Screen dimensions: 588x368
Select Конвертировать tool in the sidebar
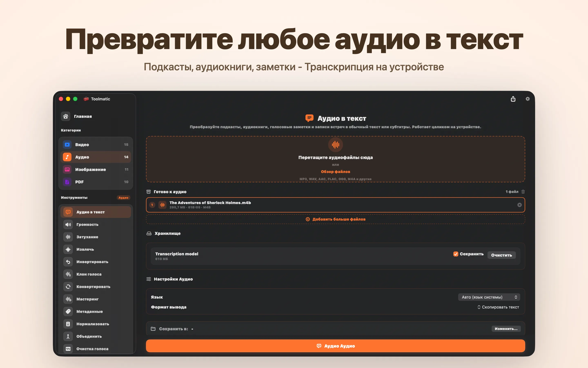coord(96,286)
